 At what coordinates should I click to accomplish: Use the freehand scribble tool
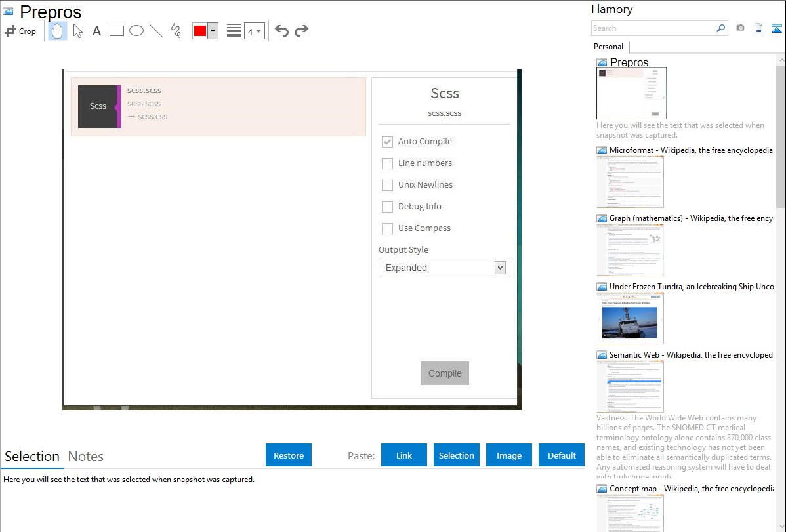(x=176, y=31)
